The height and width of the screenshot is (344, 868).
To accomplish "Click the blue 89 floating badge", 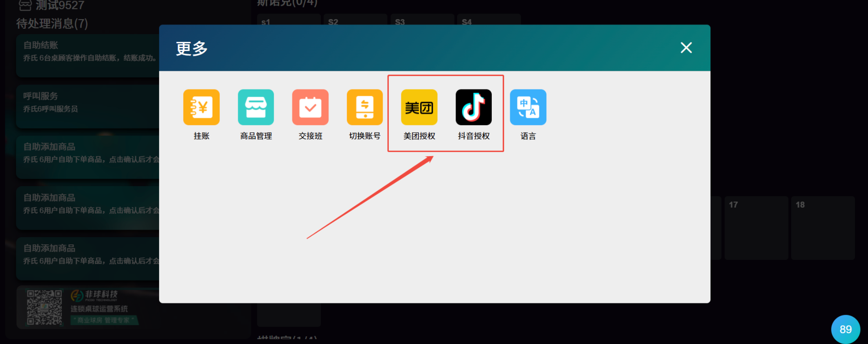I will tap(846, 329).
